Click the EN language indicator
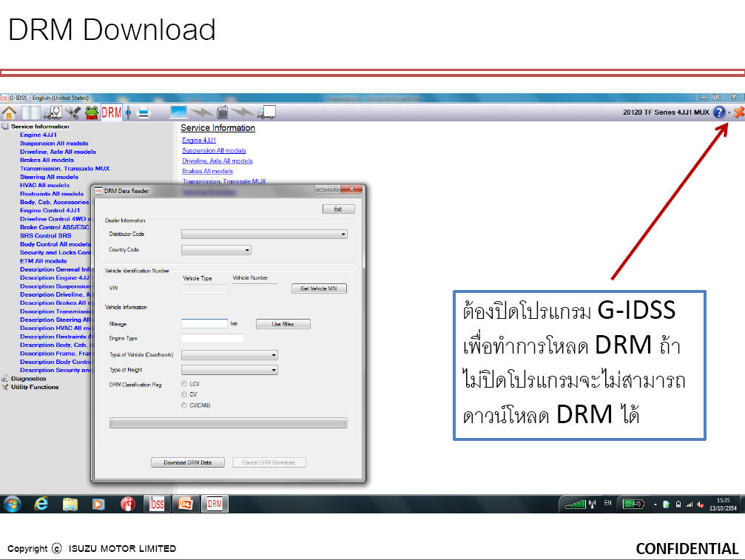Viewport: 745px width, 560px height. [x=607, y=503]
